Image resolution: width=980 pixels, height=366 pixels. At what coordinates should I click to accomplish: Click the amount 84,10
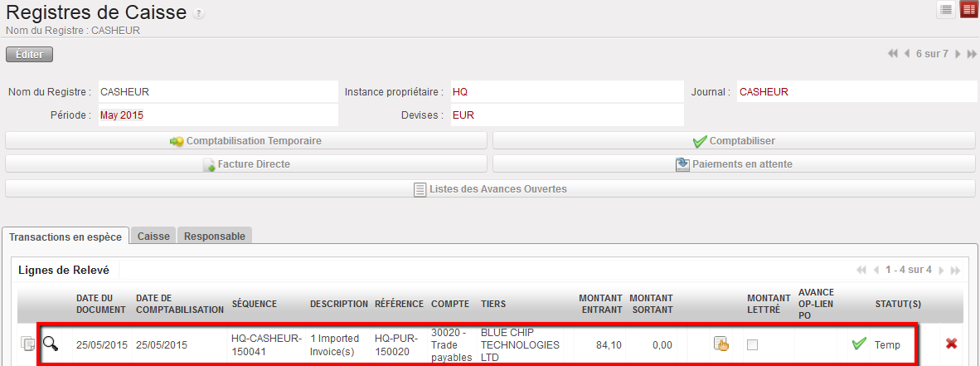[x=610, y=344]
